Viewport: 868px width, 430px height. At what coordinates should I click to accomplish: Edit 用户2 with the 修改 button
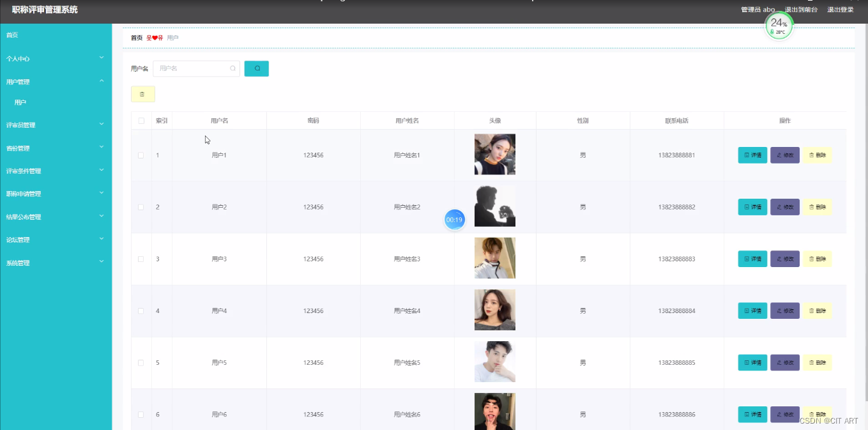coord(785,207)
